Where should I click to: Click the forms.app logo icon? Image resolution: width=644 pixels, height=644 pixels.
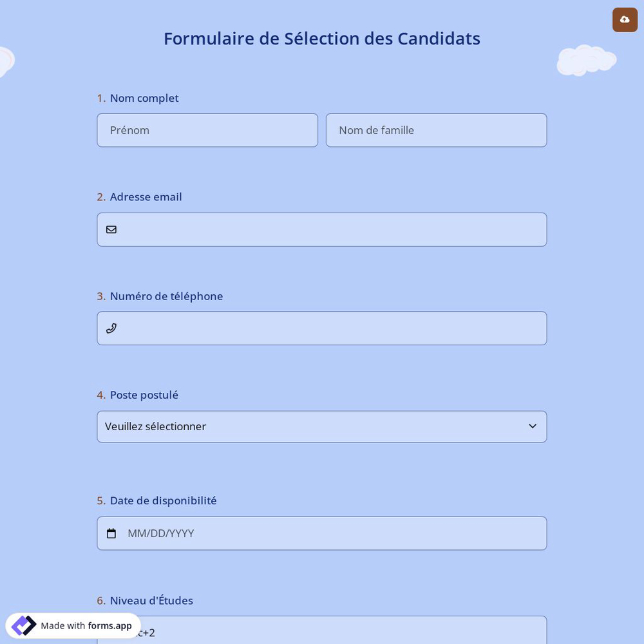coord(24,625)
